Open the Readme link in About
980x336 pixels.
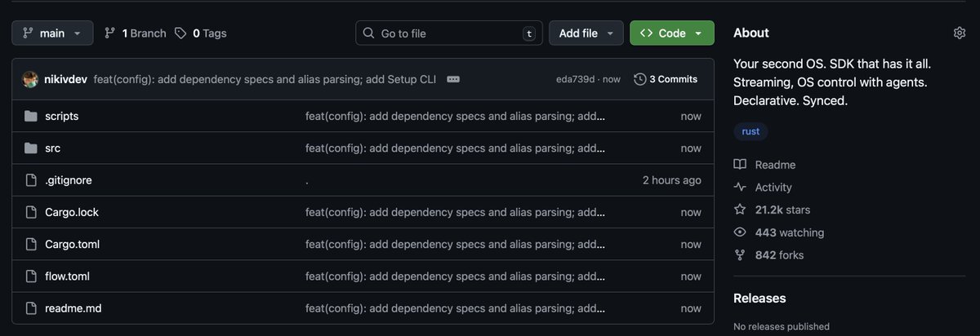point(775,165)
